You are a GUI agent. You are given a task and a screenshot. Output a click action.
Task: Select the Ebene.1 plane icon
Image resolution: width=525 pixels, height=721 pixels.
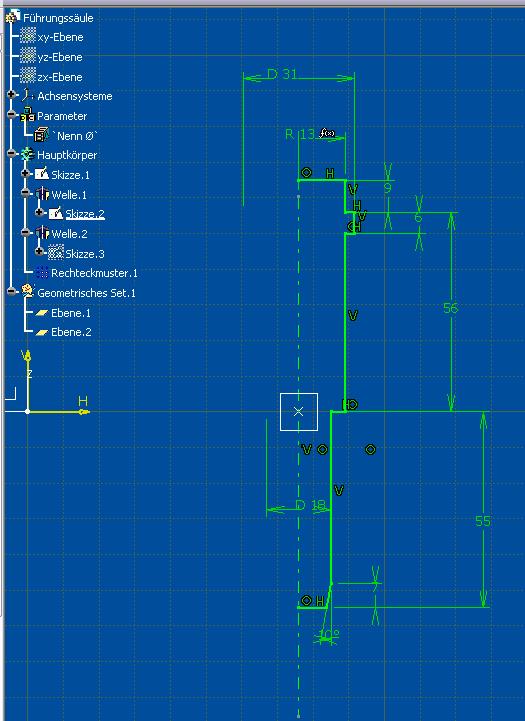42,313
